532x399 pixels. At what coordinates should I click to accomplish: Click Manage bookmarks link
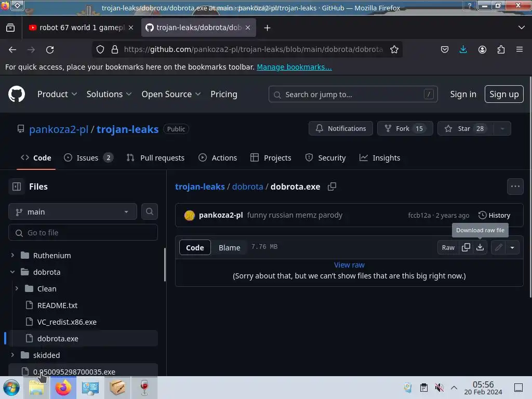coord(294,67)
